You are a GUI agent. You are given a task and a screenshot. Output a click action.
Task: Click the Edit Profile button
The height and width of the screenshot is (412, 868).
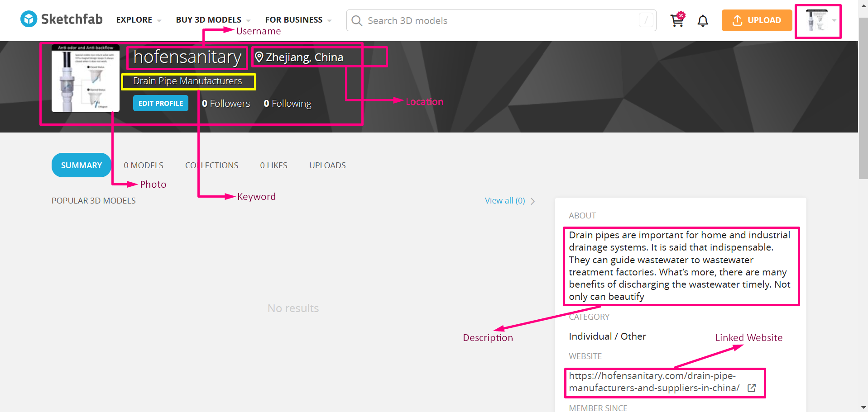click(x=161, y=103)
